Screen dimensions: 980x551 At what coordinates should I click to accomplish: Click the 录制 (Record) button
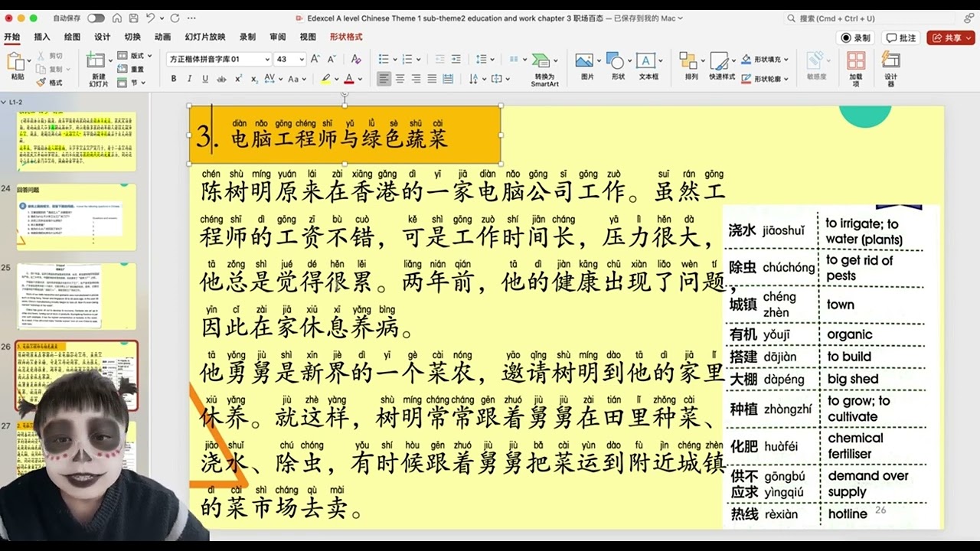pyautogui.click(x=856, y=37)
